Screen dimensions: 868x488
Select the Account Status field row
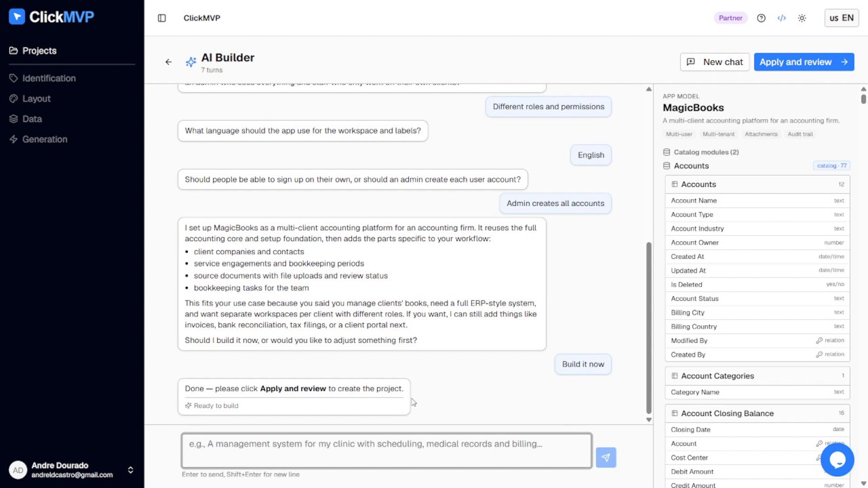pos(757,298)
